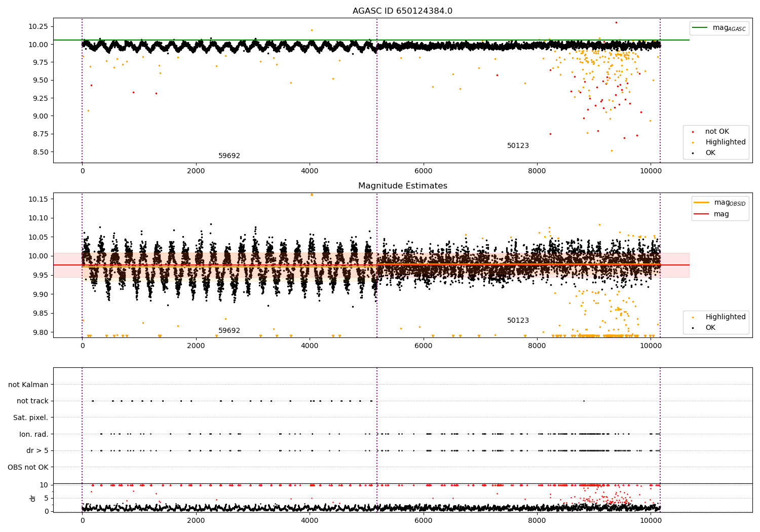Viewport: 760px width, 532px height.
Task: Click the title "AGASC ID 650124384.0"
Action: click(402, 11)
